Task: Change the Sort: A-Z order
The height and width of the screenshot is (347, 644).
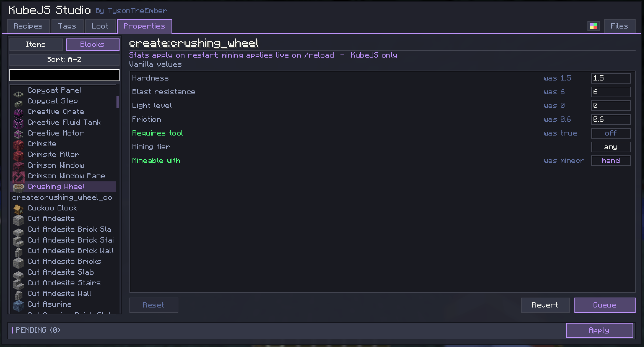Action: 64,60
